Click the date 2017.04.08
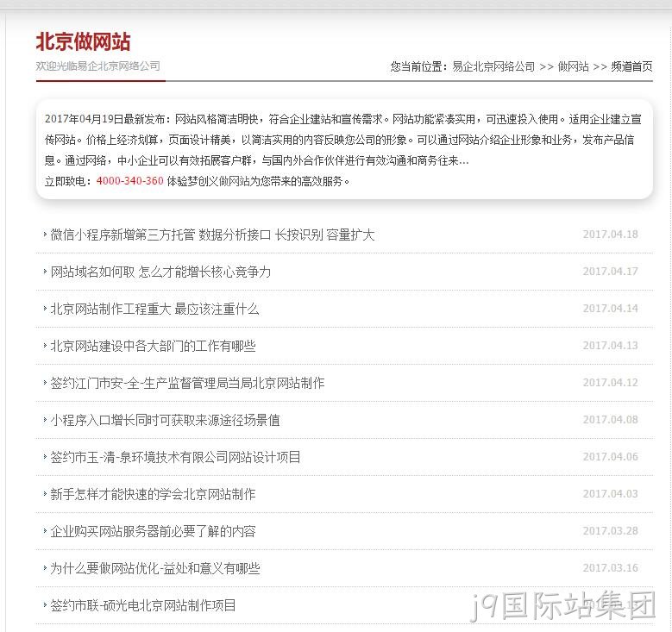 coord(610,420)
